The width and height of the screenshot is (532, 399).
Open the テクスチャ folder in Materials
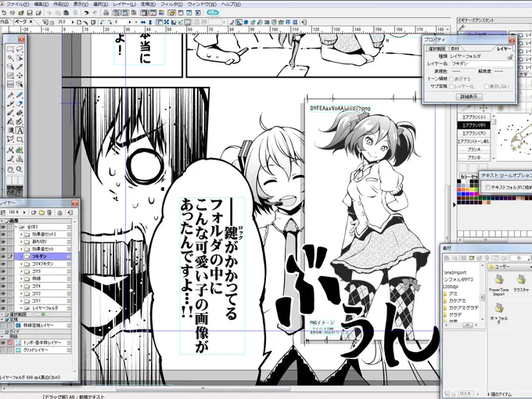(521, 284)
